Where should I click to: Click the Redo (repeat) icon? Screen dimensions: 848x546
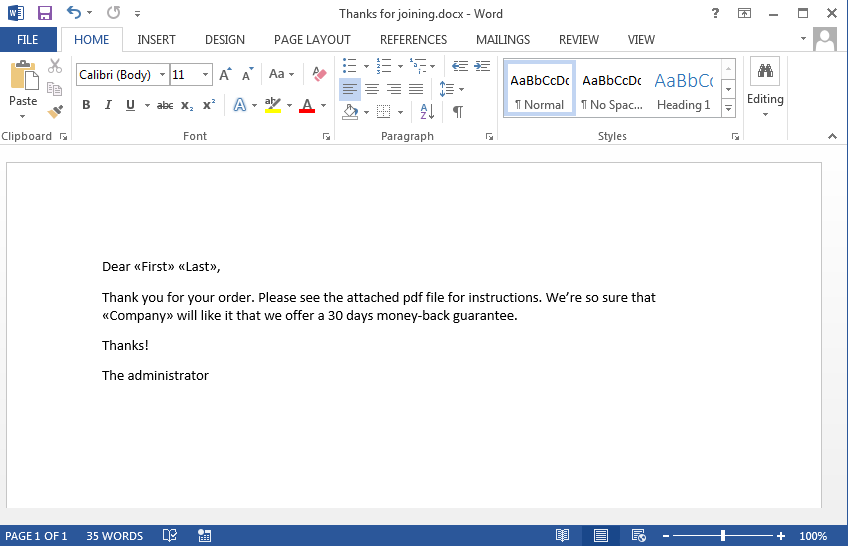tap(113, 12)
